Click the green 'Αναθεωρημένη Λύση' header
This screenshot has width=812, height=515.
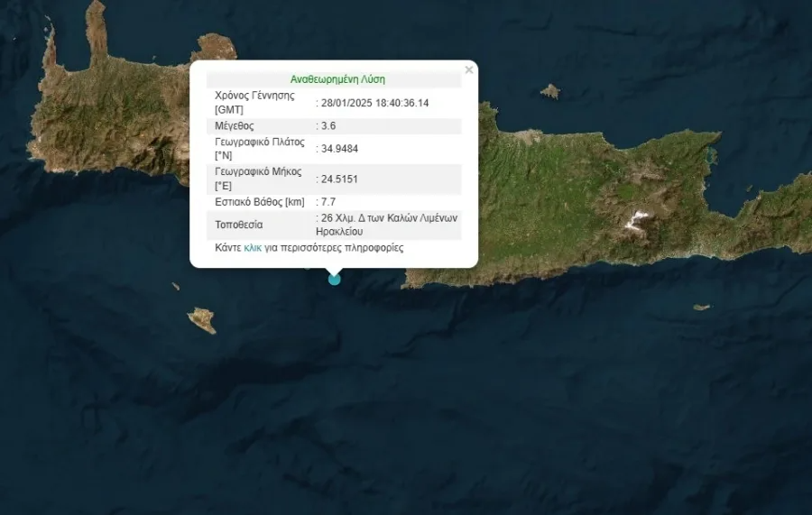coord(337,79)
